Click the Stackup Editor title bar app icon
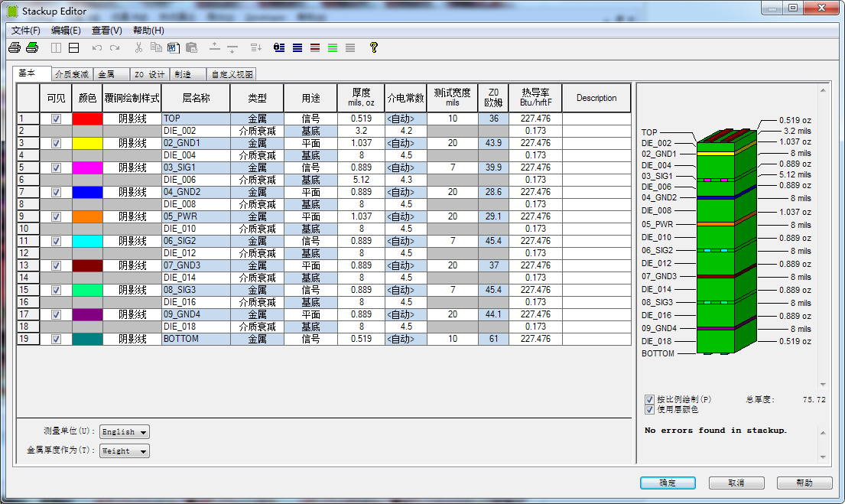The height and width of the screenshot is (504, 845). pyautogui.click(x=12, y=11)
